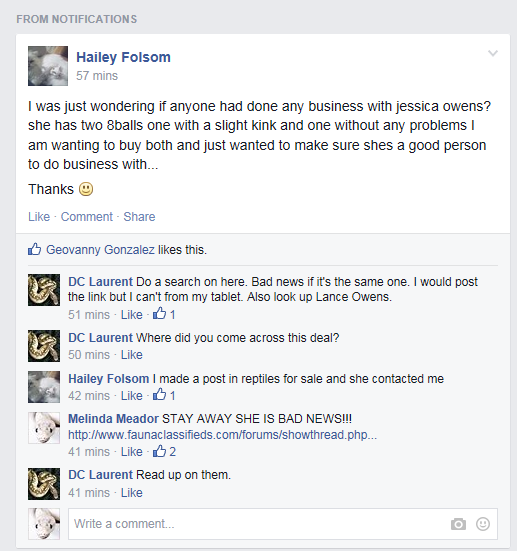Open Geovanny Gonzalez's profile
Viewport: 517px width, 551px height.
point(100,249)
